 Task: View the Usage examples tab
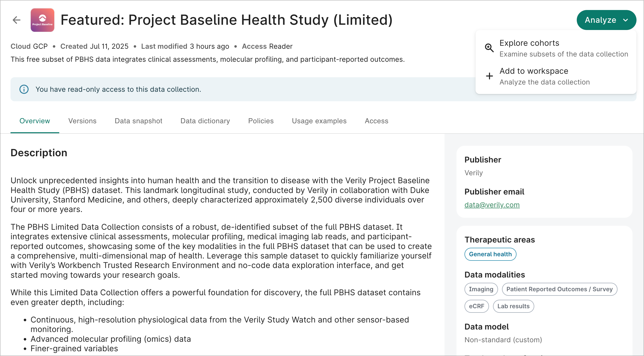(319, 121)
